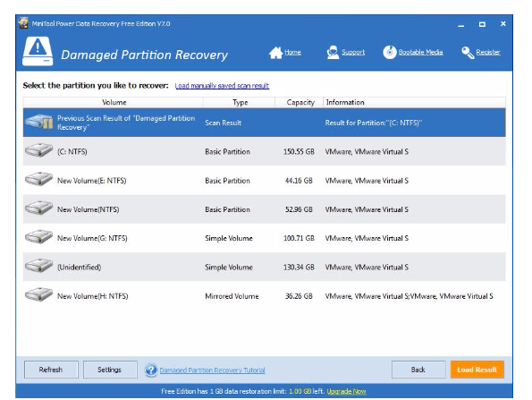Click the Damaged Partition Recovery warning drive icon

click(38, 51)
